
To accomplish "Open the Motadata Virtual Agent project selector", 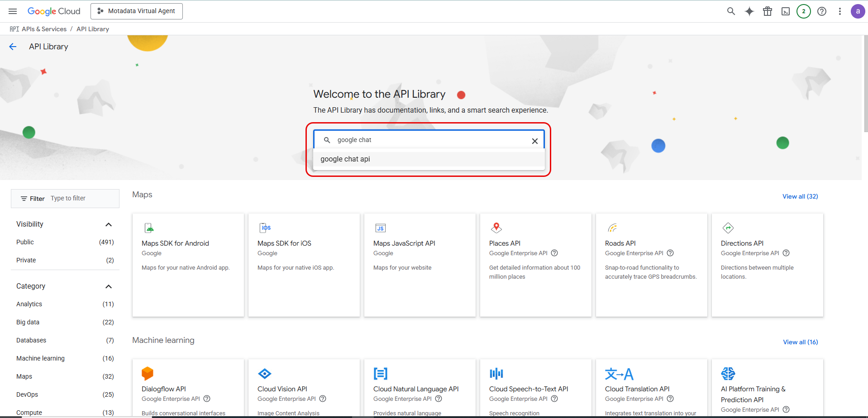I will point(136,11).
